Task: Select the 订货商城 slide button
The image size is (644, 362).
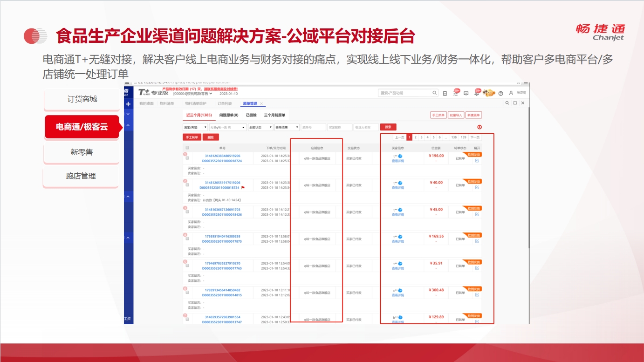Action: pos(82,99)
